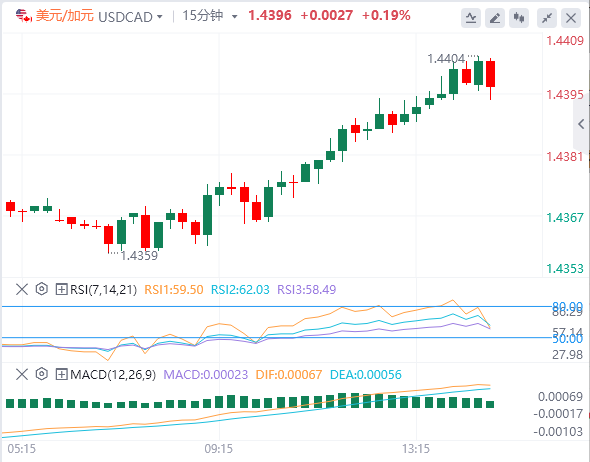
Task: Click the RSI(7,14,21) indicator title
Action: (103, 290)
